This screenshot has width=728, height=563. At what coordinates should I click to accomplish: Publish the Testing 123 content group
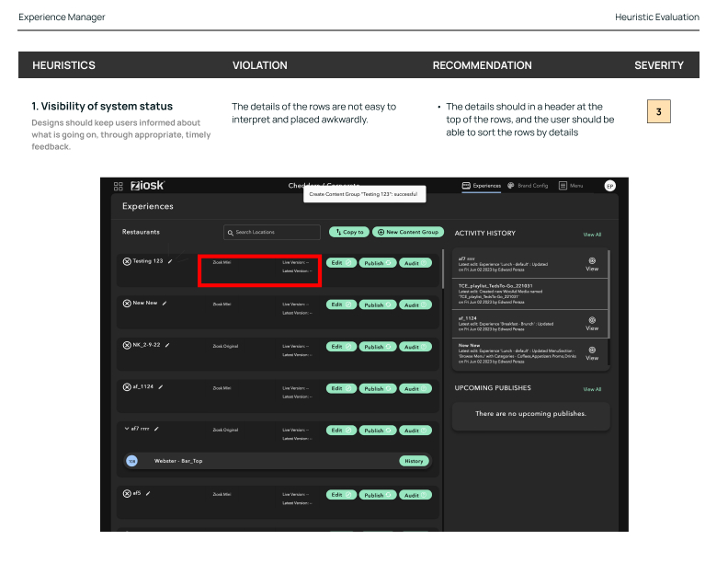click(x=377, y=263)
